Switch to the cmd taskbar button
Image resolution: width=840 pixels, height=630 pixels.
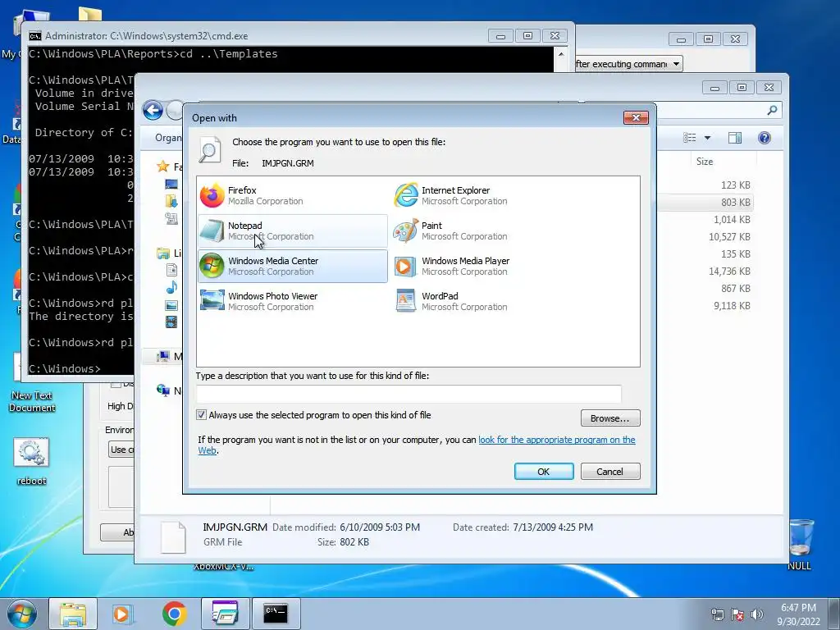click(x=276, y=614)
